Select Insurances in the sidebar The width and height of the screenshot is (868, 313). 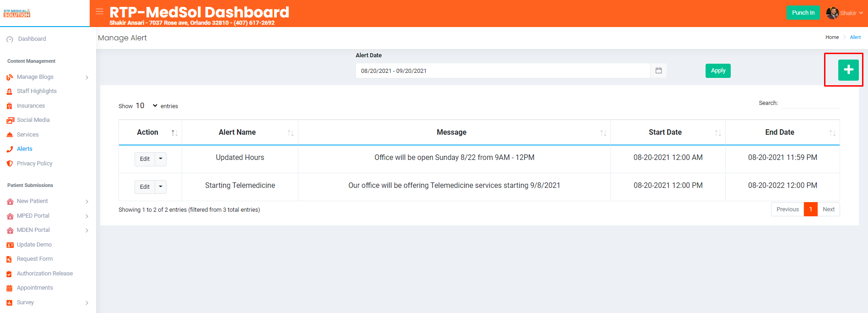point(31,106)
